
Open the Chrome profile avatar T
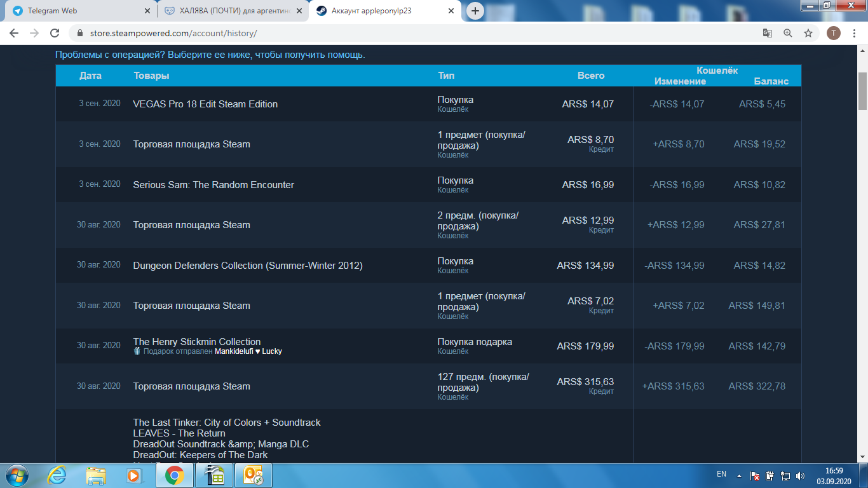pyautogui.click(x=833, y=33)
